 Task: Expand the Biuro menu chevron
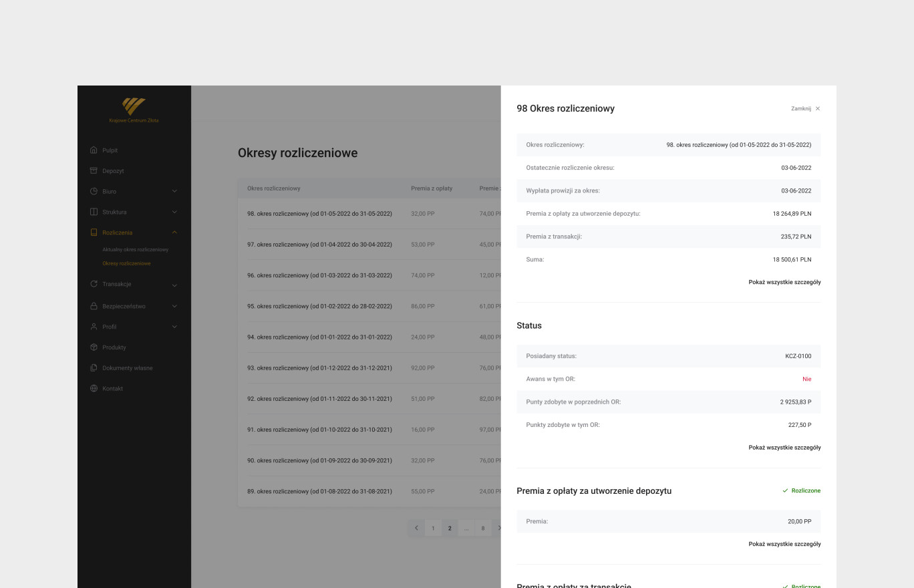click(x=174, y=192)
